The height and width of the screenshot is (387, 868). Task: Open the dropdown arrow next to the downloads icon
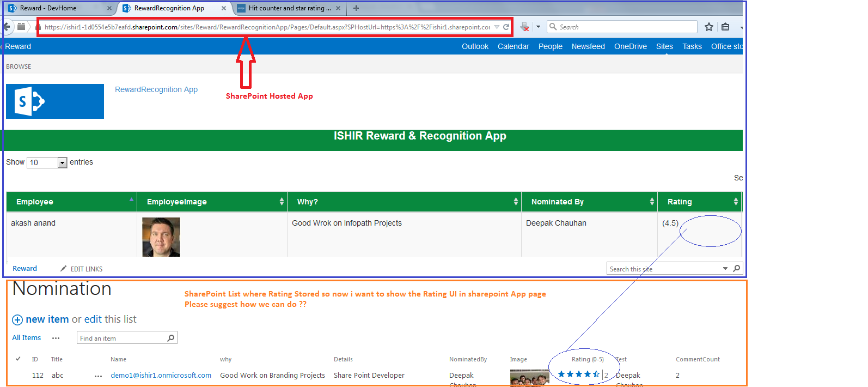(538, 27)
